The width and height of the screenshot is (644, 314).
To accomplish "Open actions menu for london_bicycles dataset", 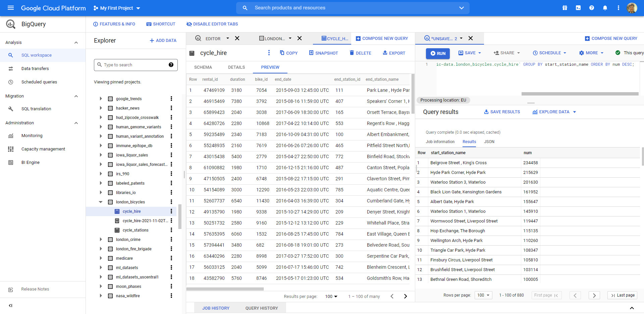I will pyautogui.click(x=171, y=202).
